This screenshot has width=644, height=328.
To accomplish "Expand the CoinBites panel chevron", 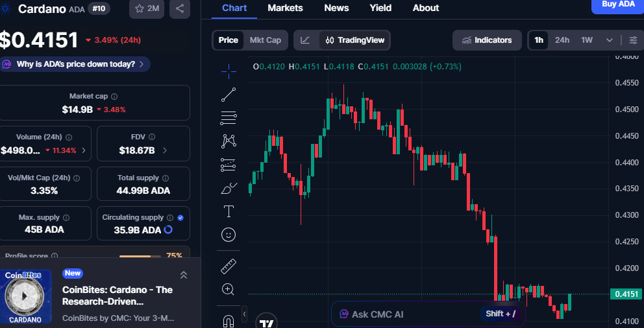I will 184,275.
